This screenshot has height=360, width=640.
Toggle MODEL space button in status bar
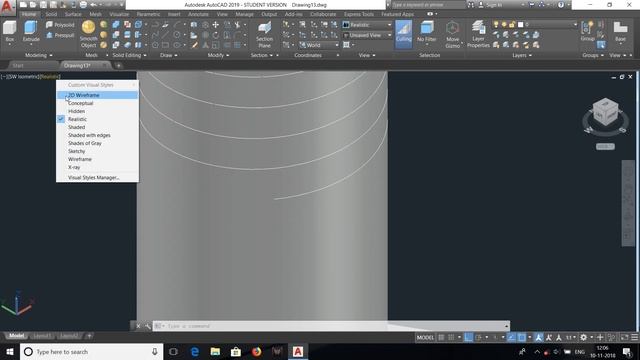click(x=425, y=337)
